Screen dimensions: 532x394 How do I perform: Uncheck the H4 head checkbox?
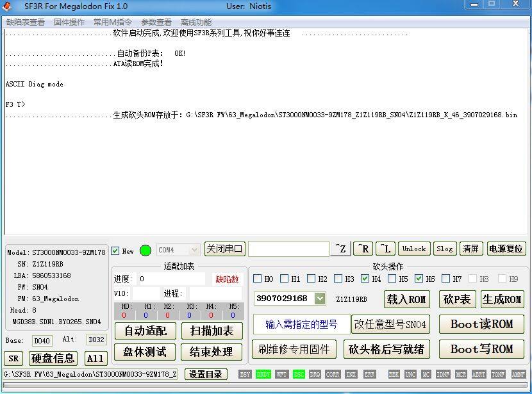point(365,279)
